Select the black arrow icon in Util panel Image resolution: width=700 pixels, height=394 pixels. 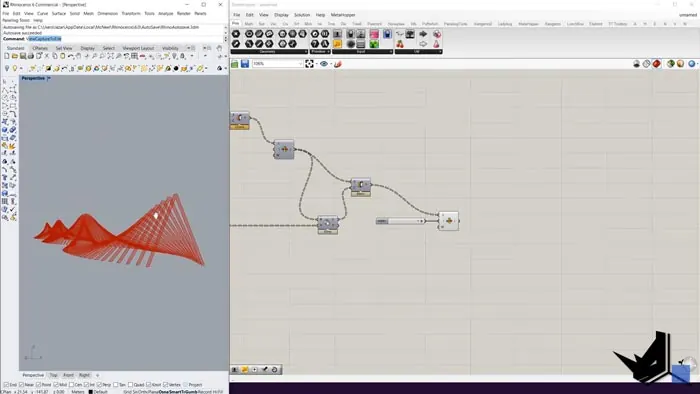point(423,34)
